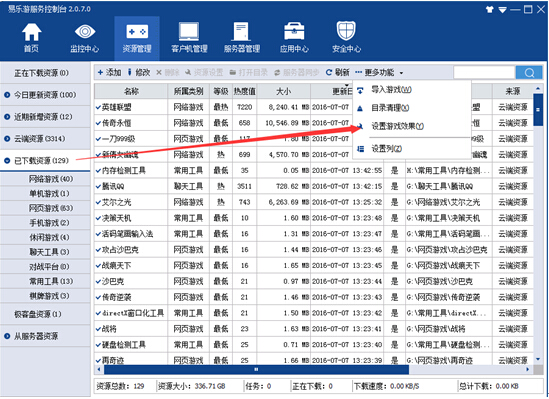Sort by the 等级 column header
This screenshot has height=399, width=549.
point(221,91)
